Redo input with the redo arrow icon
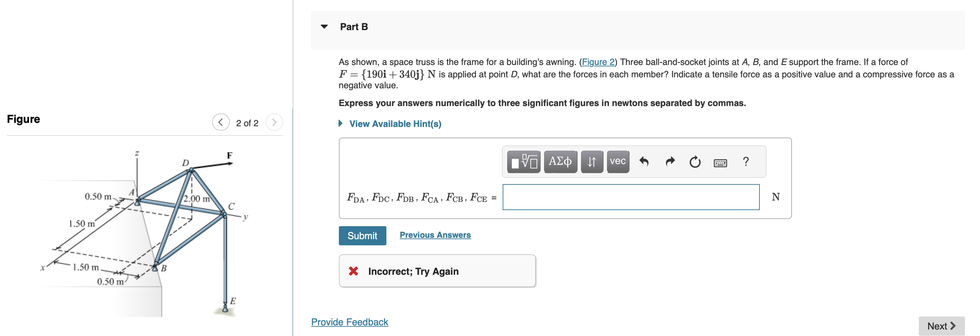This screenshot has width=980, height=336. [670, 162]
